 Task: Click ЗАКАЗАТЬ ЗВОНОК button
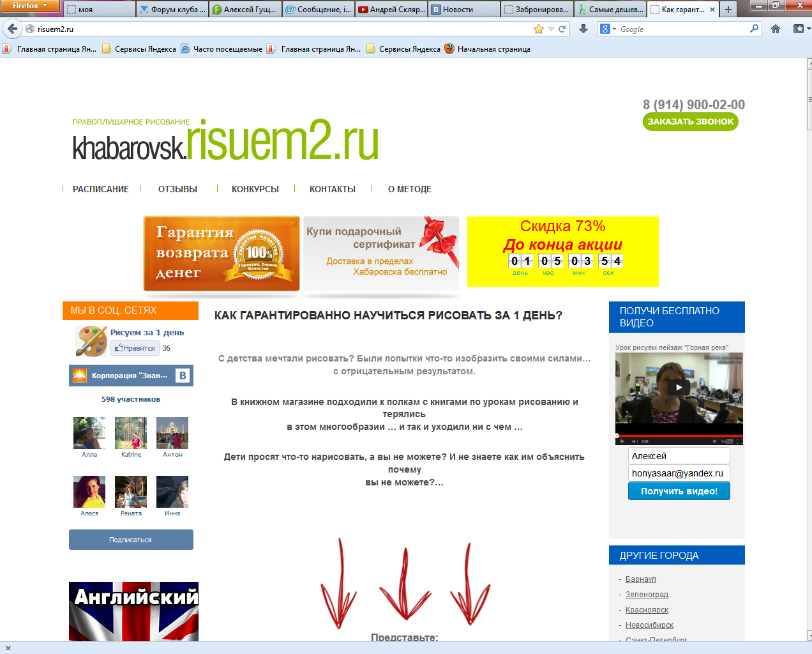tap(691, 121)
